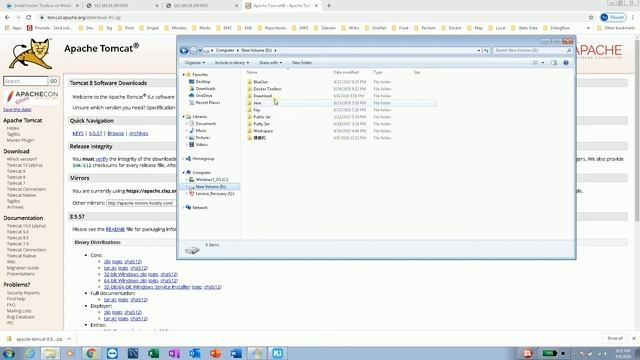Open Outlook from the taskbar
Viewport: 640px width, 360px height.
pyautogui.click(x=195, y=353)
